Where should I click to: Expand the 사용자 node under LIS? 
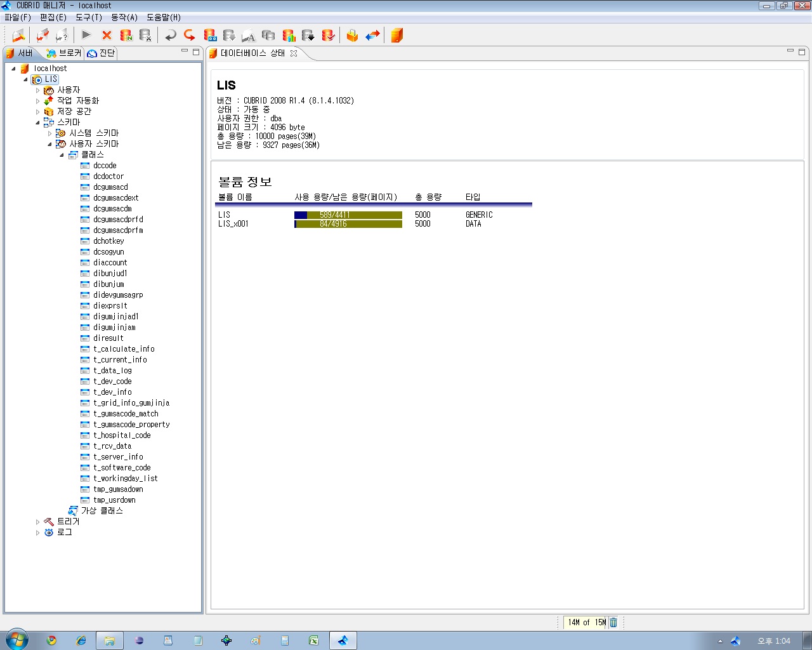coord(37,90)
